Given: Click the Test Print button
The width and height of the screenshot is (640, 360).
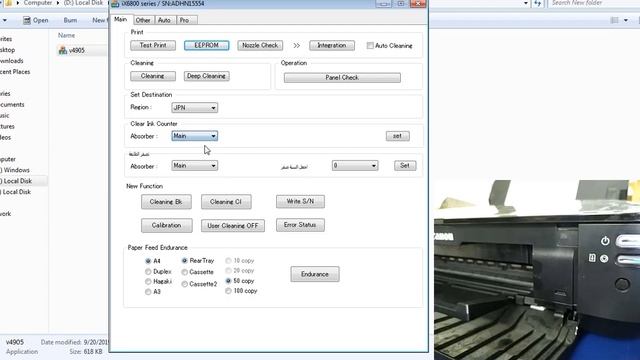Looking at the screenshot, I should [153, 45].
